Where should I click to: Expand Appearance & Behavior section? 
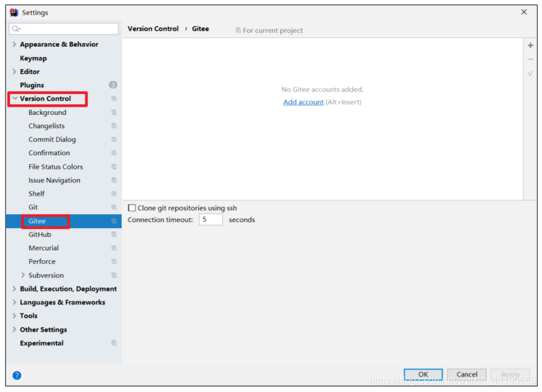click(14, 44)
